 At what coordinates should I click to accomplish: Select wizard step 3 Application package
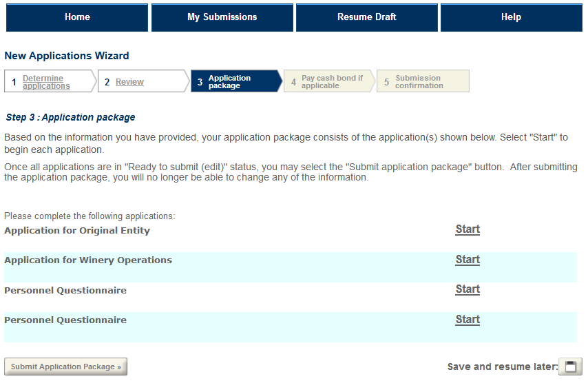pos(229,82)
